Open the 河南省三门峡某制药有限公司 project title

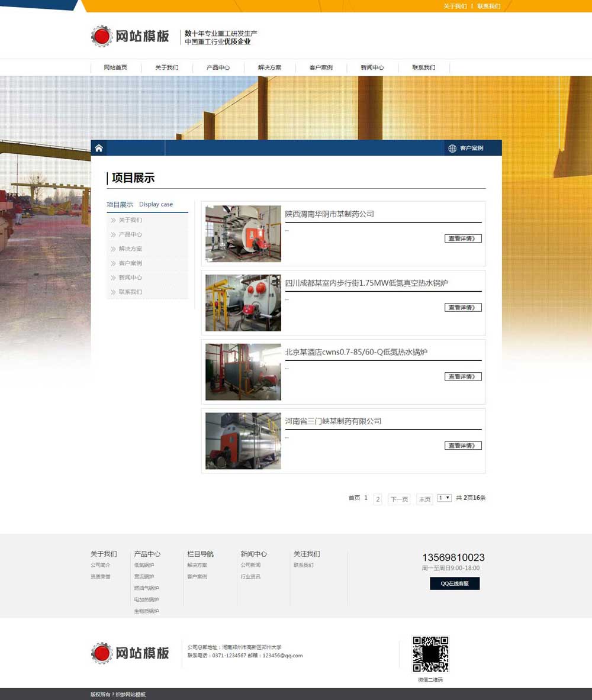click(333, 421)
